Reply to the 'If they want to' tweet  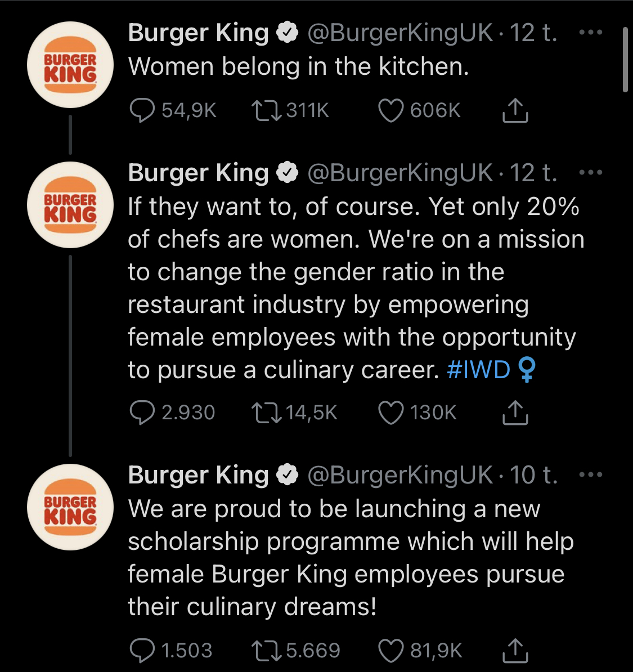(142, 413)
